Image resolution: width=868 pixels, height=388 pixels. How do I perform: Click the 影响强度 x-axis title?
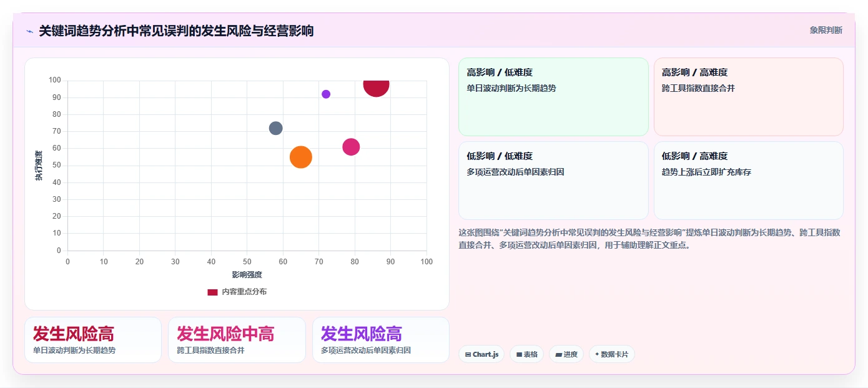pyautogui.click(x=247, y=275)
